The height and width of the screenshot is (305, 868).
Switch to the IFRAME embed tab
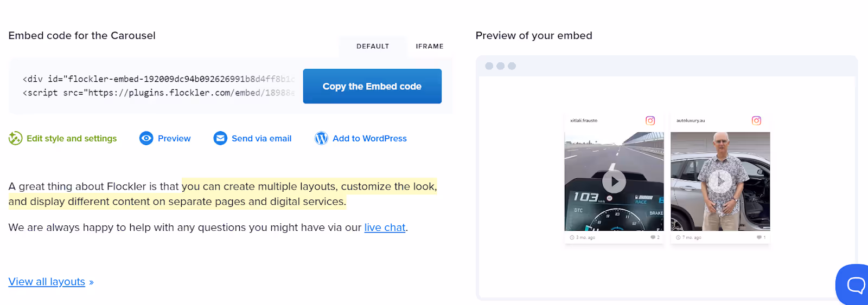(430, 46)
